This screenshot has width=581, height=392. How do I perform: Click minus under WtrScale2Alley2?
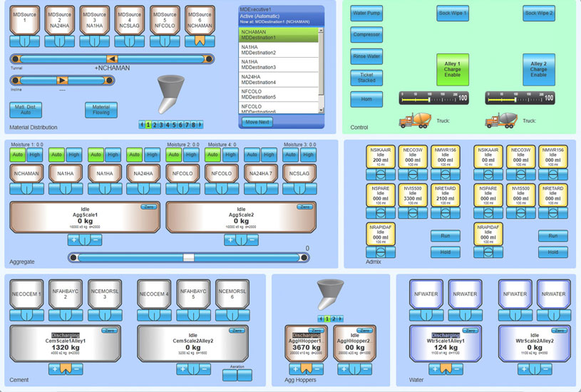click(546, 368)
